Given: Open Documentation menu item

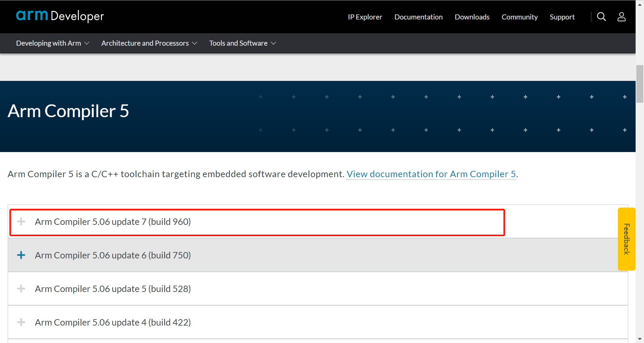Looking at the screenshot, I should 419,17.
